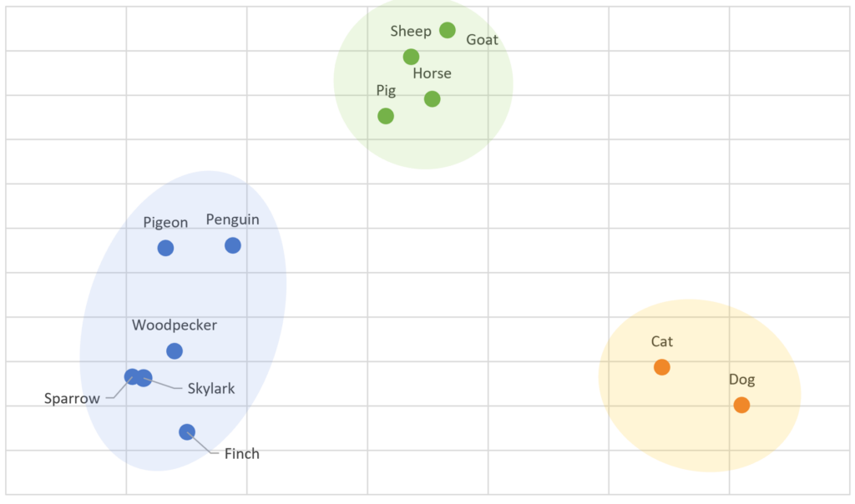The width and height of the screenshot is (855, 504).
Task: Click the Woodpecker text label
Action: point(175,325)
